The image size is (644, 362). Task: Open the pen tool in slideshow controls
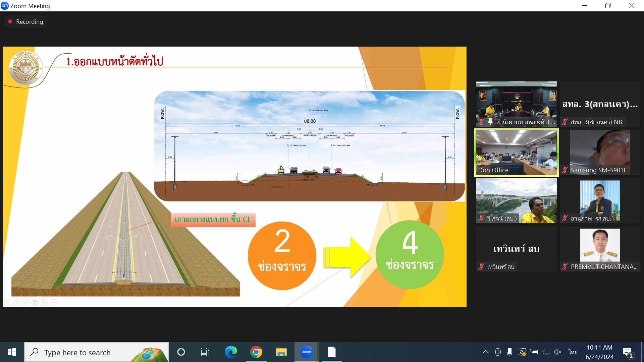(x=26, y=302)
